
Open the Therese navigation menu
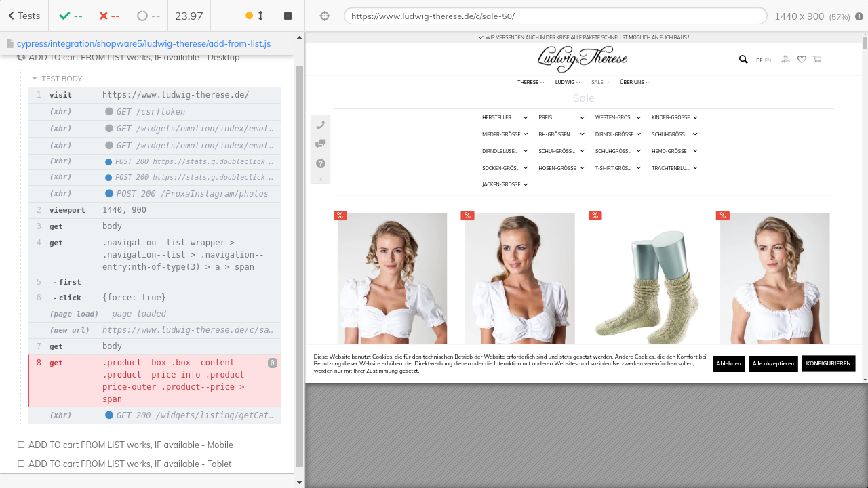click(530, 82)
